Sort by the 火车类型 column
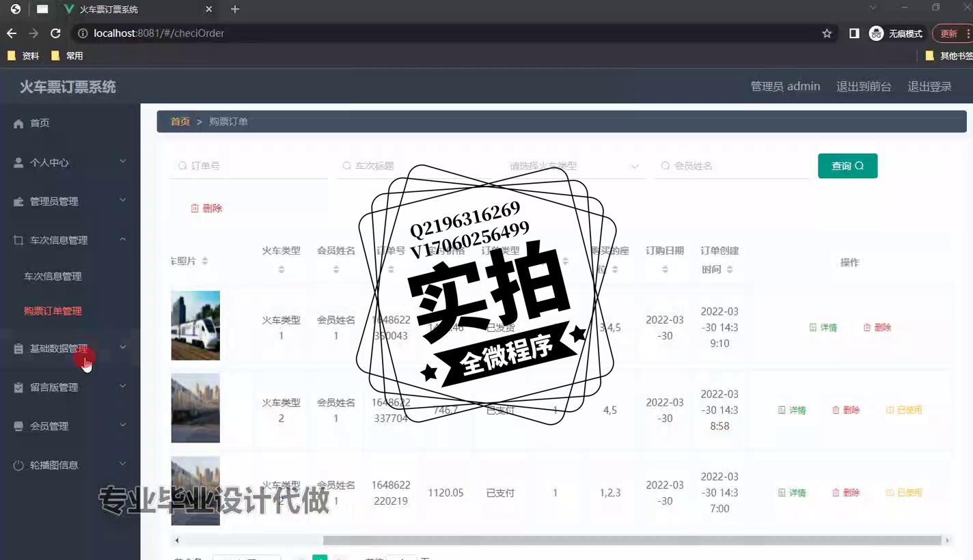The height and width of the screenshot is (560, 973). tap(281, 270)
